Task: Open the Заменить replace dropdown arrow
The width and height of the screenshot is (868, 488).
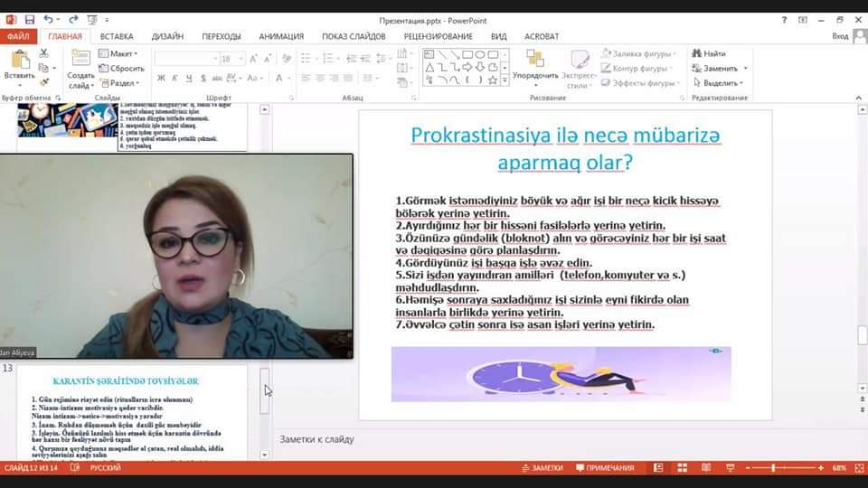Action: click(x=746, y=68)
